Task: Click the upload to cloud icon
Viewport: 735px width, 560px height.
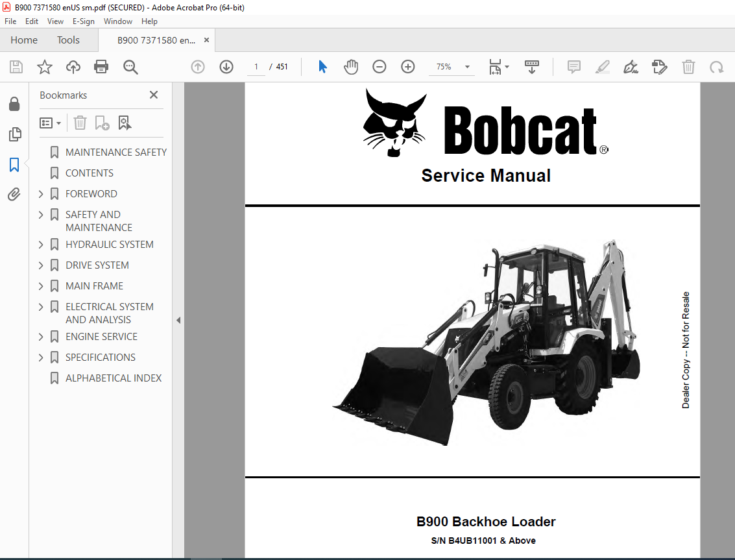Action: [73, 67]
